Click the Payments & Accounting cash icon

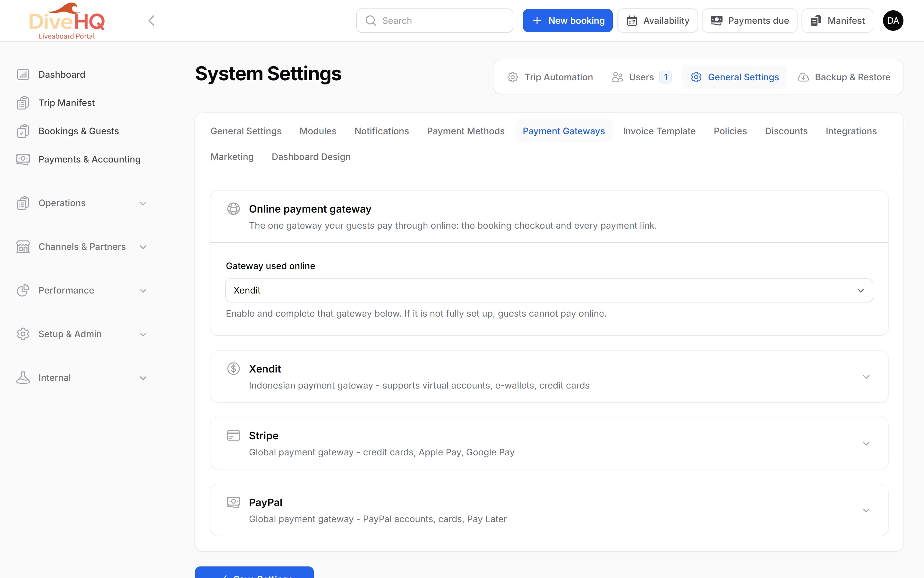(x=23, y=159)
